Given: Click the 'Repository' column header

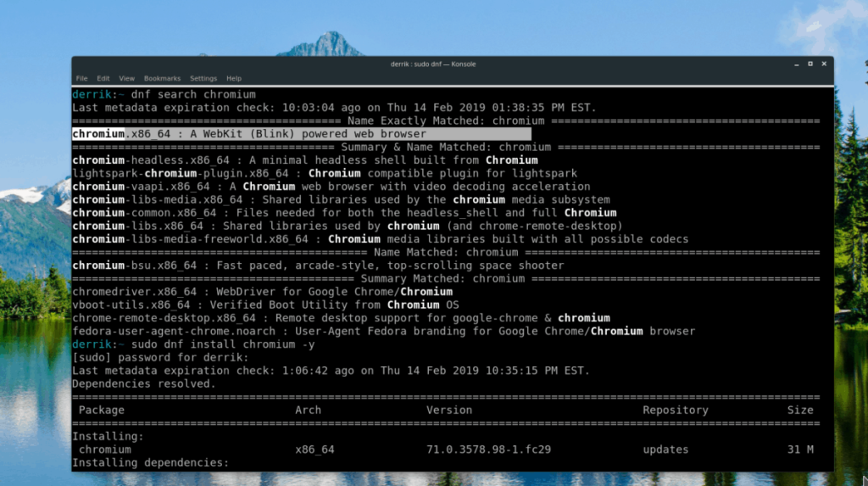Looking at the screenshot, I should pos(676,410).
